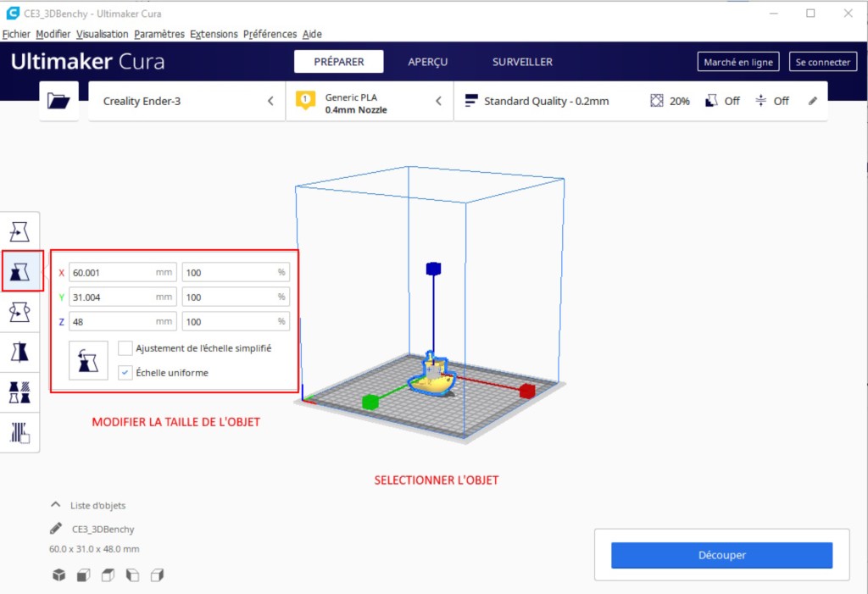Switch to the PRÉPARER tab
Viewport: 868px width, 594px height.
click(x=339, y=62)
